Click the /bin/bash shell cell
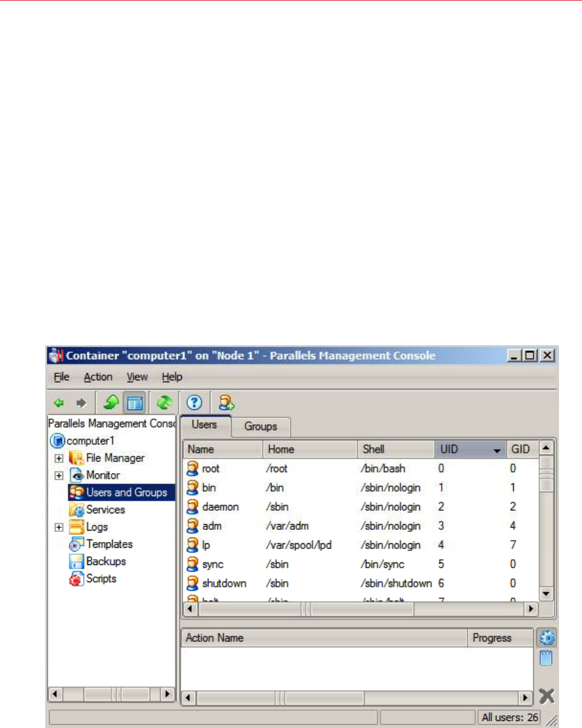Image resolution: width=582 pixels, height=728 pixels. coord(383,469)
